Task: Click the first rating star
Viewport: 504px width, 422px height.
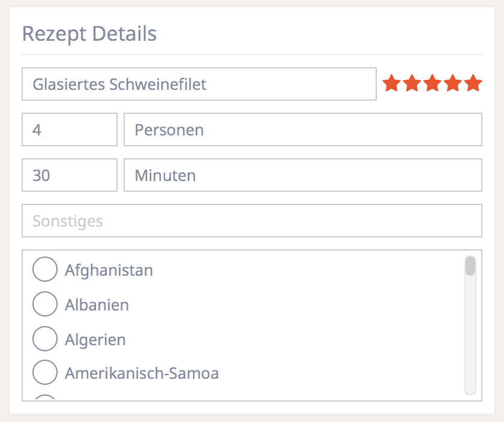Action: 391,83
